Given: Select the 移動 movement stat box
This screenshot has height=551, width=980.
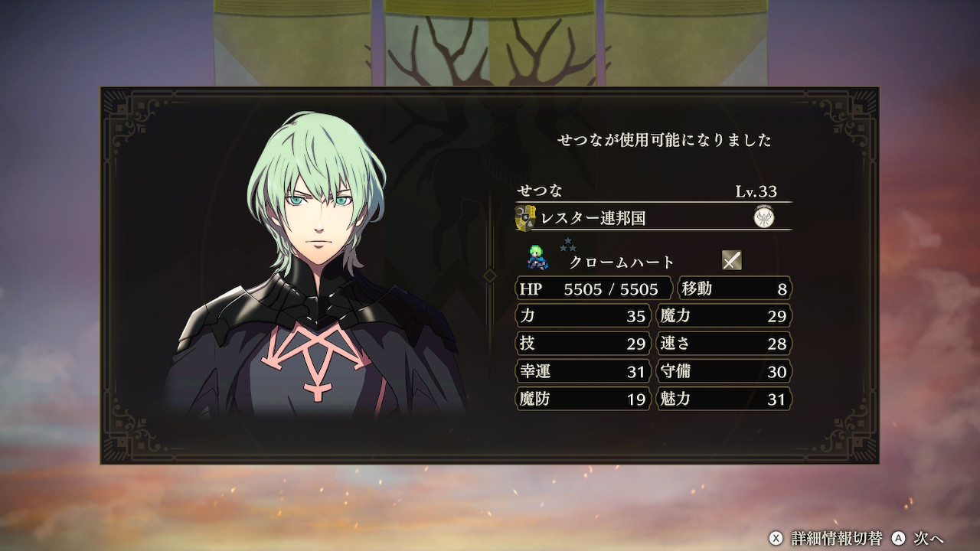Looking at the screenshot, I should click(734, 289).
